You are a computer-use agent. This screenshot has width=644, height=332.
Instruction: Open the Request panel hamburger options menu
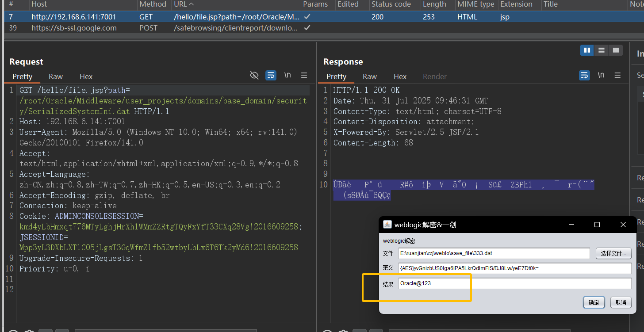(x=304, y=75)
